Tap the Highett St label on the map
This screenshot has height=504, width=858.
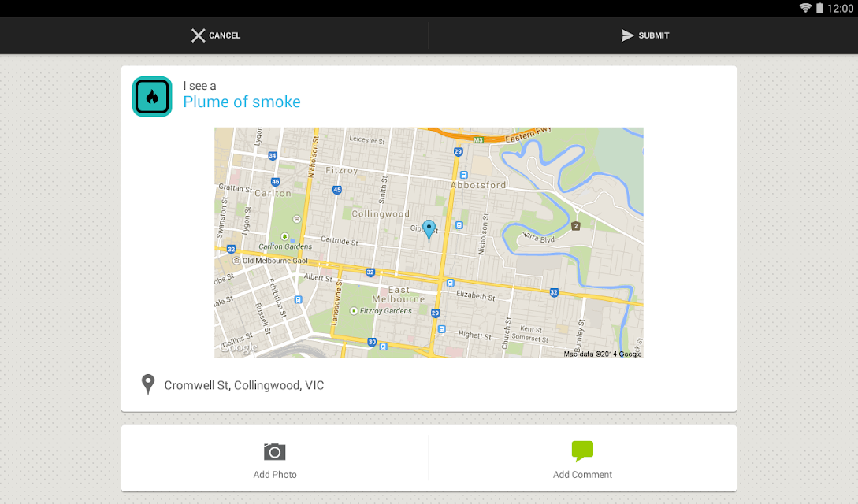tap(474, 335)
